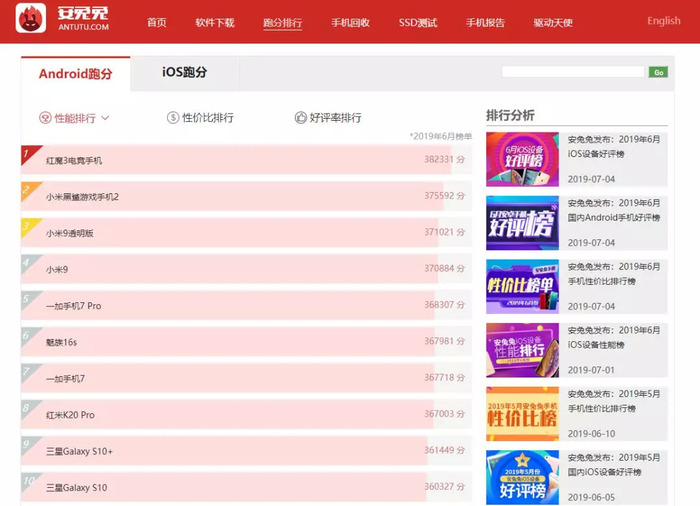Viewport: 700px width, 506px height.
Task: Click the rank 2 orange corner badge
Action: 29,190
